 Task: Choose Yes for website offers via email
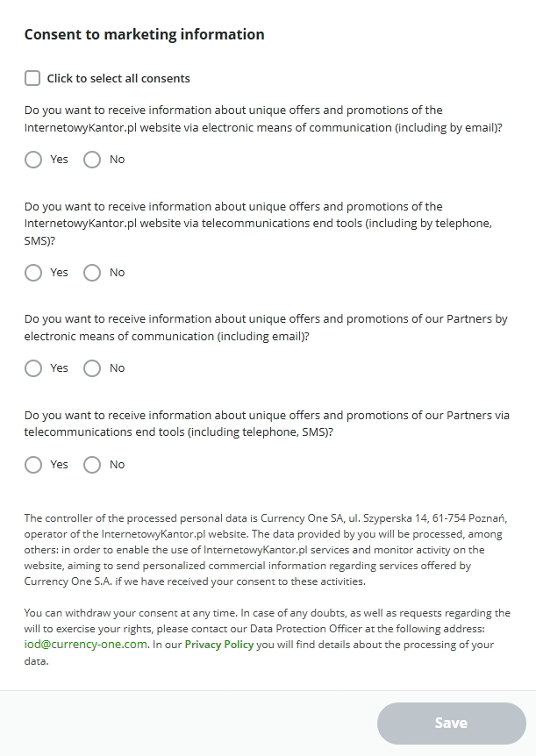[x=33, y=160]
